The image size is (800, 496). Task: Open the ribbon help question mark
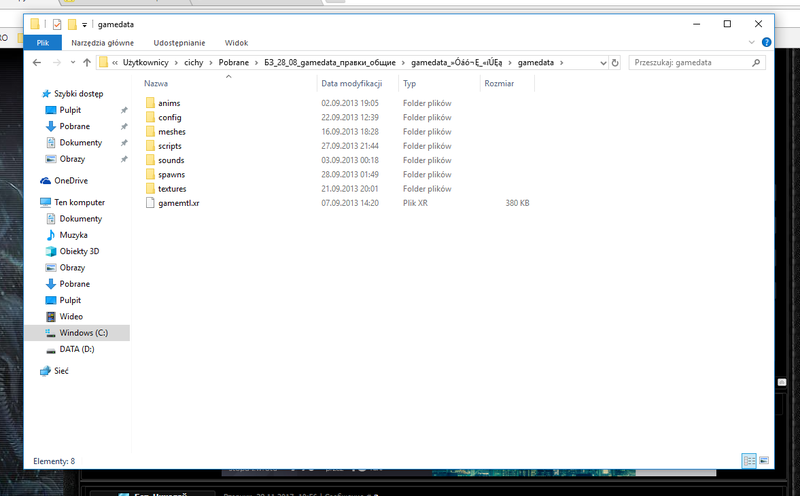click(x=766, y=42)
